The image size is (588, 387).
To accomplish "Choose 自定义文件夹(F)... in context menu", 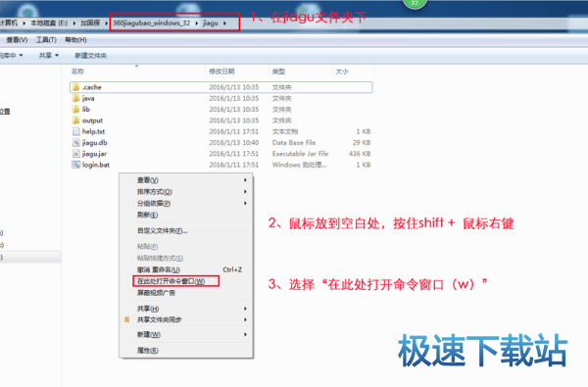I will coord(163,230).
